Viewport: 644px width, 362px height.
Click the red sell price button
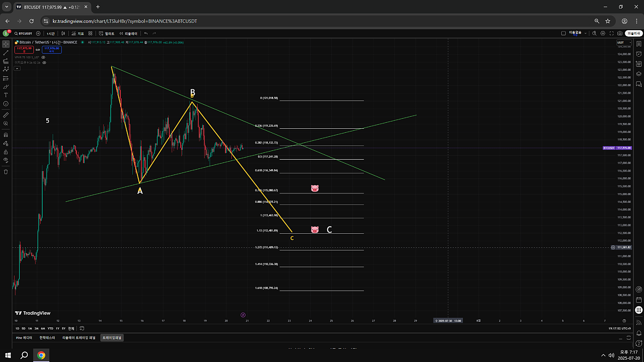tap(24, 49)
